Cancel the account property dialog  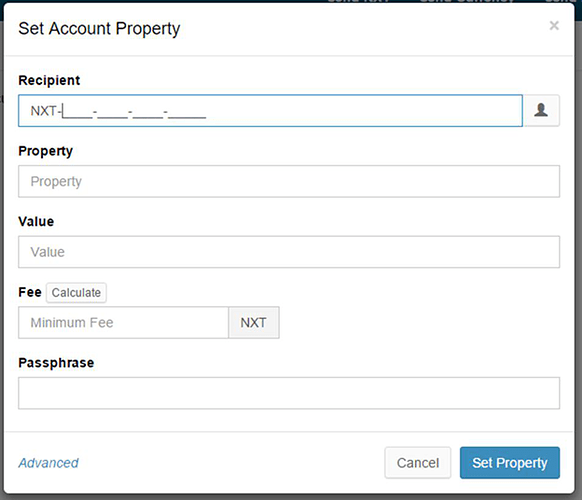[418, 463]
